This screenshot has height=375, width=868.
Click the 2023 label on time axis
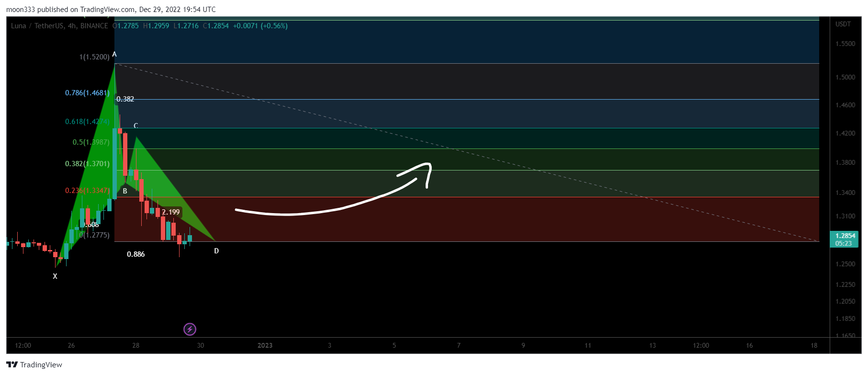tap(265, 345)
